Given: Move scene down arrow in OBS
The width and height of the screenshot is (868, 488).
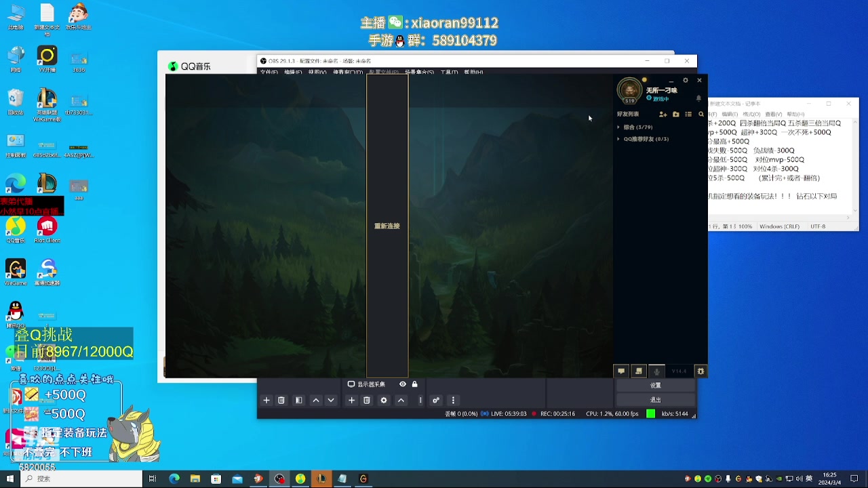Looking at the screenshot, I should click(x=331, y=401).
